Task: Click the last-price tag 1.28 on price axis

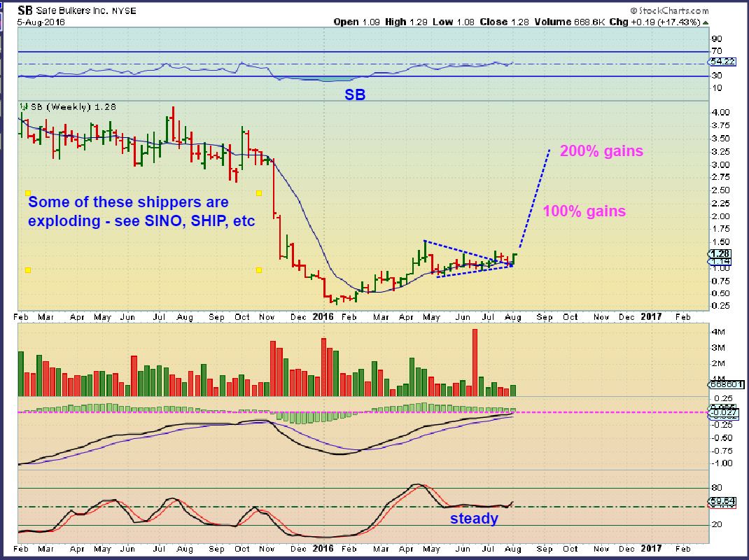Action: [720, 253]
